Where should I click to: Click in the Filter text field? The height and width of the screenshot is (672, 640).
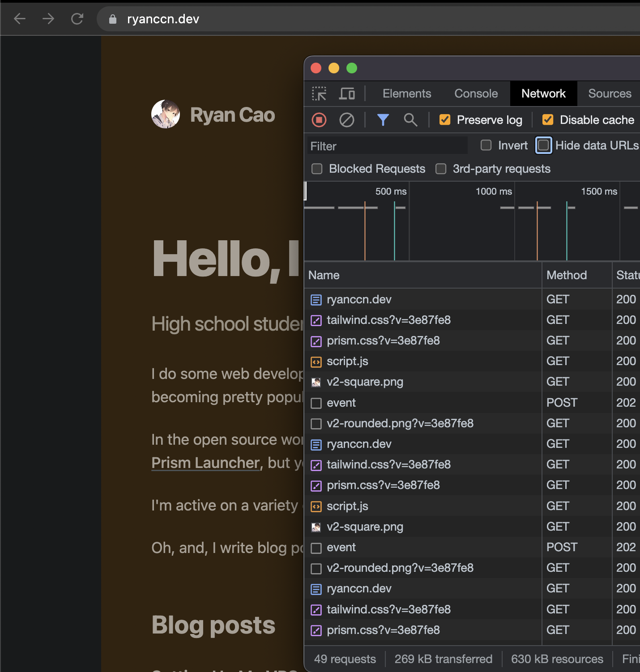(x=387, y=146)
